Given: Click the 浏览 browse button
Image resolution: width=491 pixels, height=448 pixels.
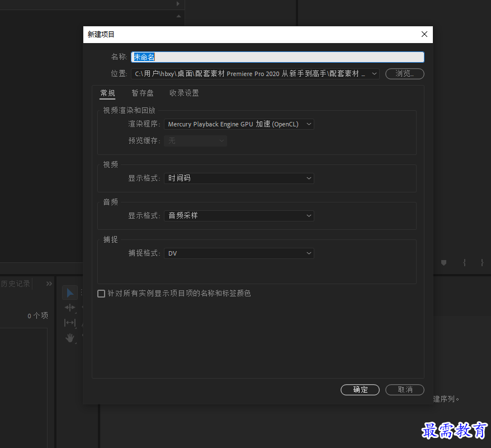Looking at the screenshot, I should click(404, 74).
